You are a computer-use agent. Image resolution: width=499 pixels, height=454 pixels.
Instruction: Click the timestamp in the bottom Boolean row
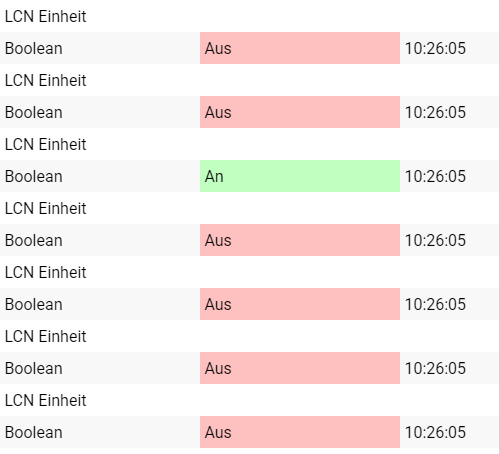pos(435,432)
